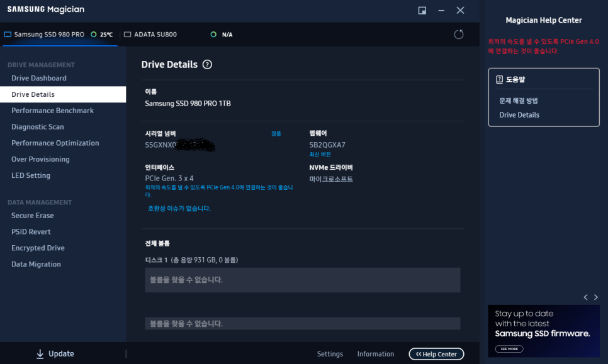Click the ADATA SU800 status circle
Image resolution: width=608 pixels, height=364 pixels.
[213, 35]
